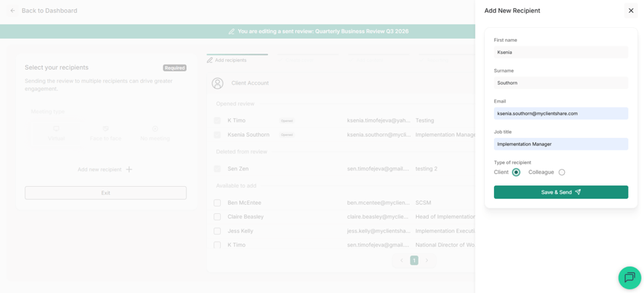Open the Add recipients tab

227,60
